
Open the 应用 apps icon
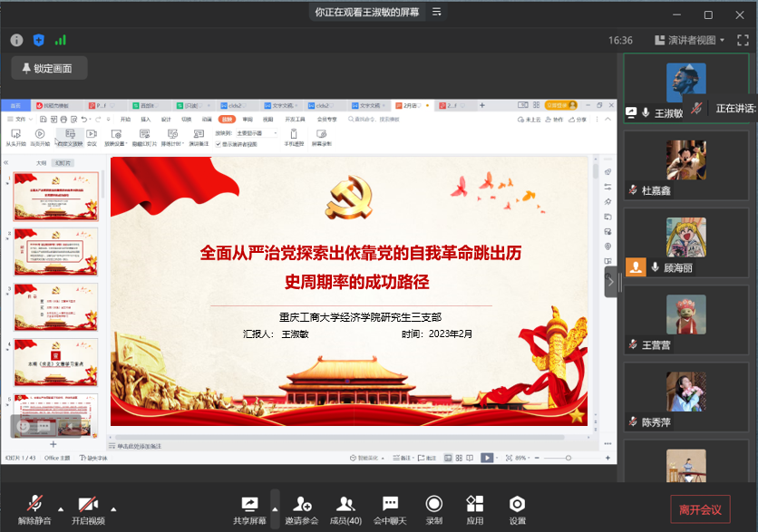[x=475, y=508]
